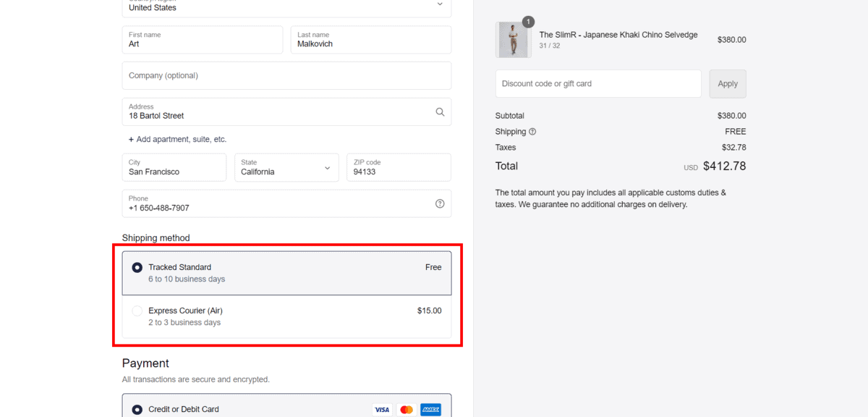Select Express Courier (Air) shipping
Viewport: 868px width, 417px height.
(x=137, y=311)
